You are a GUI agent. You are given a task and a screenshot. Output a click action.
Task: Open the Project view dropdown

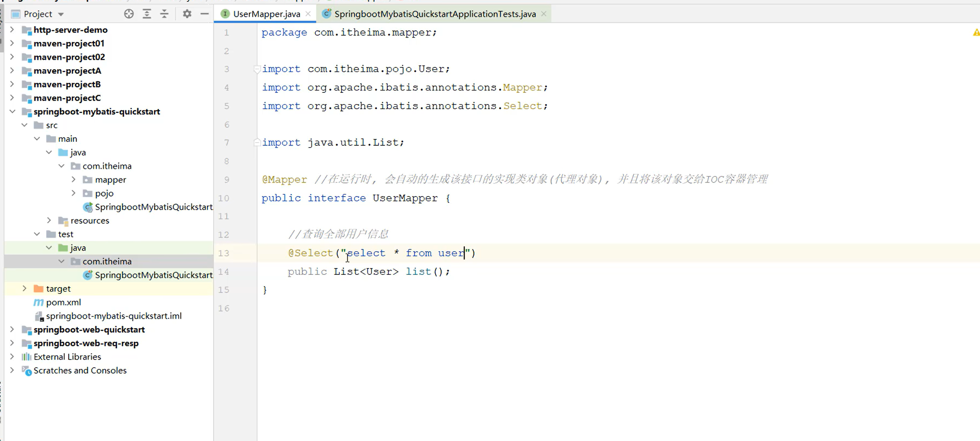click(61, 14)
